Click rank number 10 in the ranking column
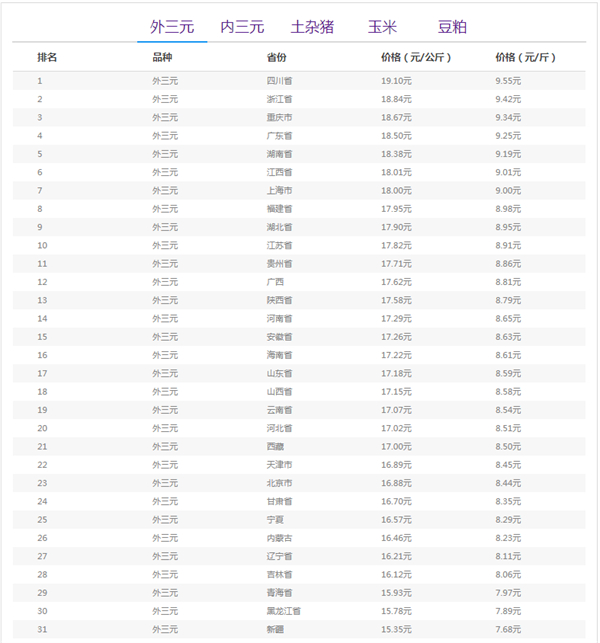Image resolution: width=600 pixels, height=643 pixels. click(x=42, y=246)
